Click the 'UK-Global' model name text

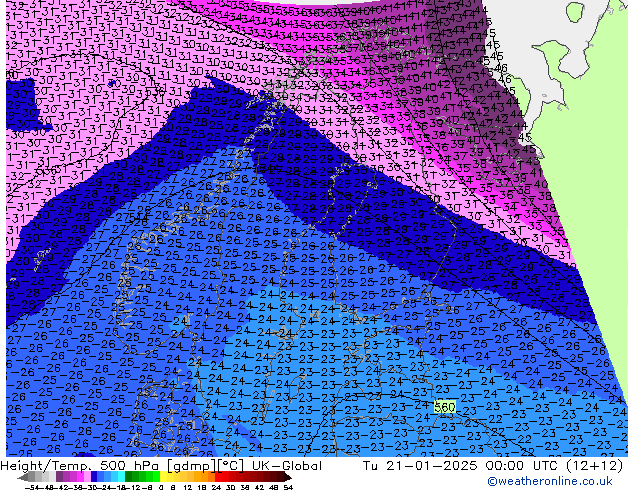(287, 466)
